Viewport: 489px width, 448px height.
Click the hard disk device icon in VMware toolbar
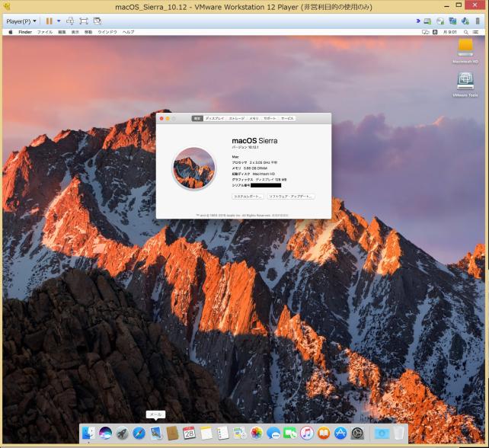coord(427,21)
